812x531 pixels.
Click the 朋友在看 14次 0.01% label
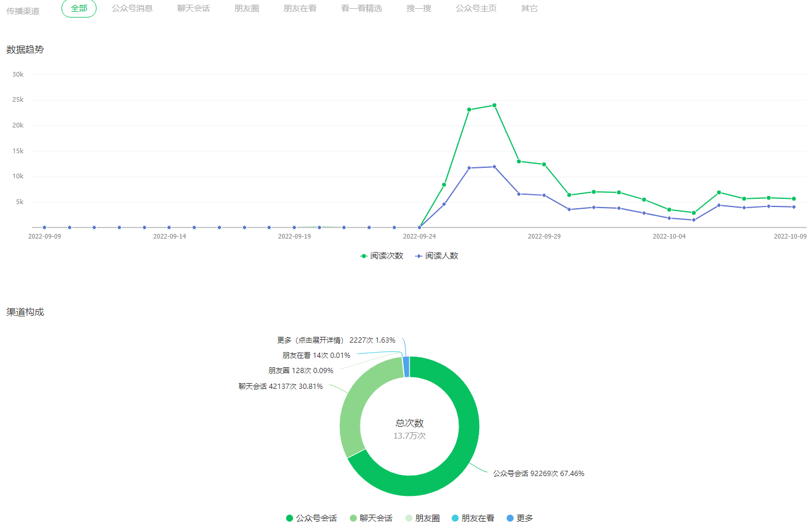coord(316,355)
